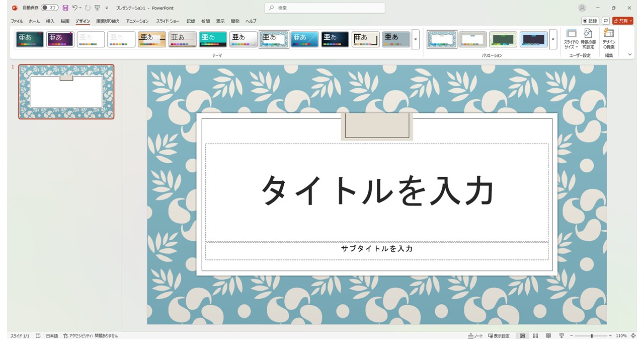This screenshot has width=644, height=339.
Task: Toggle 自動保存 (AutoSave) switch
Action: pos(49,8)
